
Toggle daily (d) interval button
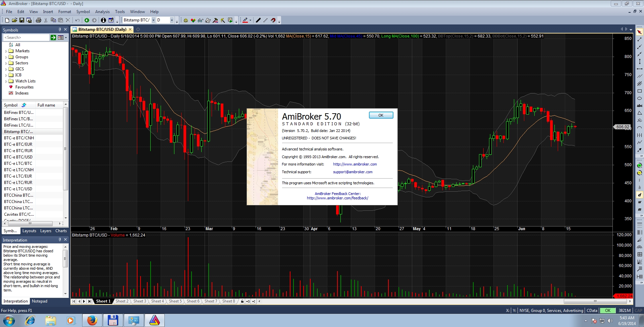tap(640, 195)
